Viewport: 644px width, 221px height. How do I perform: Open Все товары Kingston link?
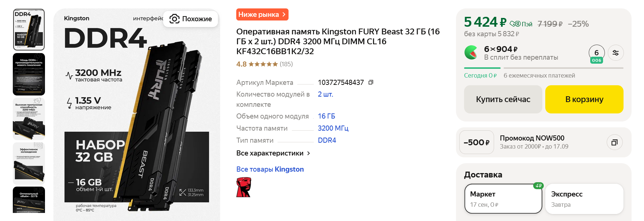tap(270, 169)
